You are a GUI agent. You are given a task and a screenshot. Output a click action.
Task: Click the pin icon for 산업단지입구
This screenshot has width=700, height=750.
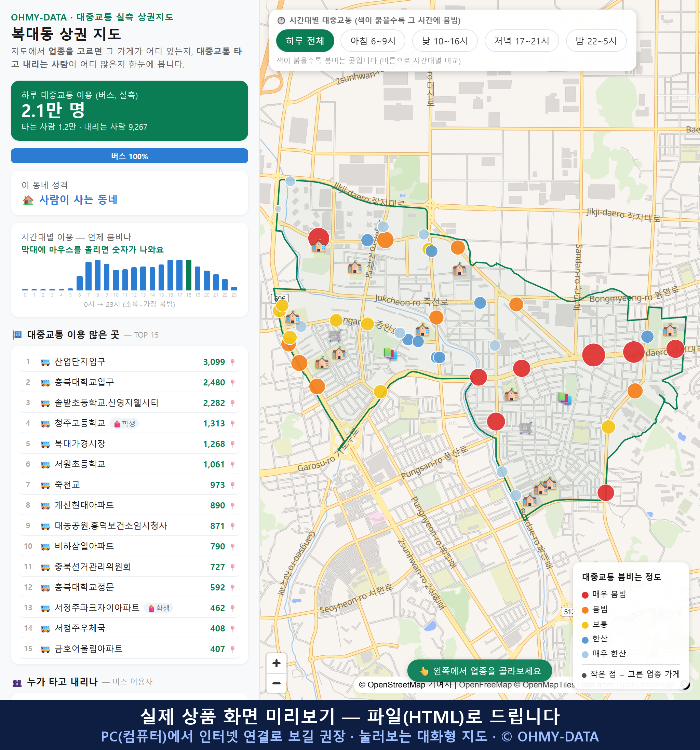232,362
